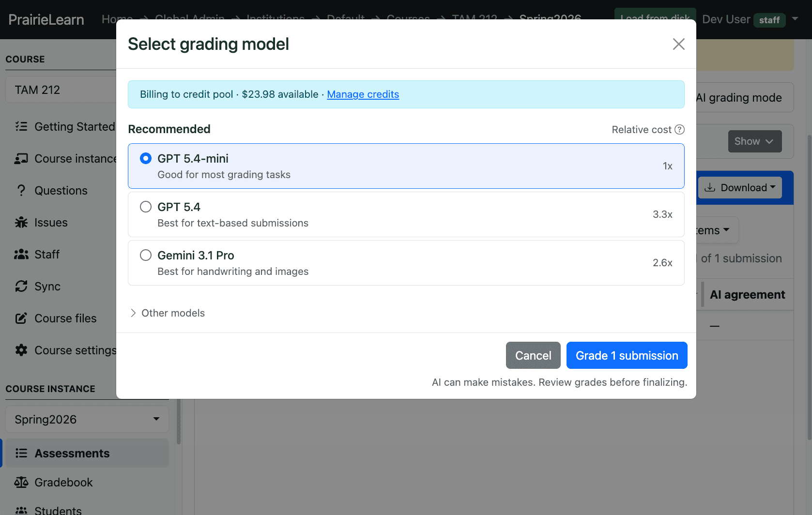The width and height of the screenshot is (812, 515).
Task: Click the PrairieLearn logo link
Action: tap(46, 20)
